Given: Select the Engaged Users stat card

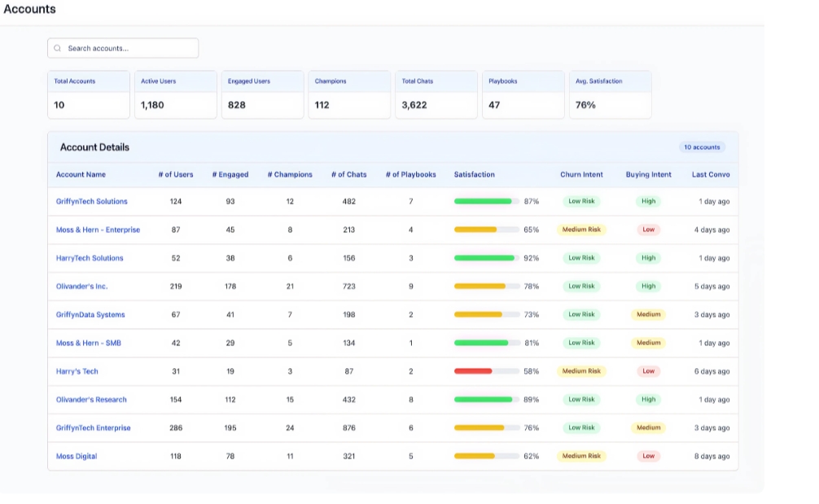Looking at the screenshot, I should click(x=262, y=94).
